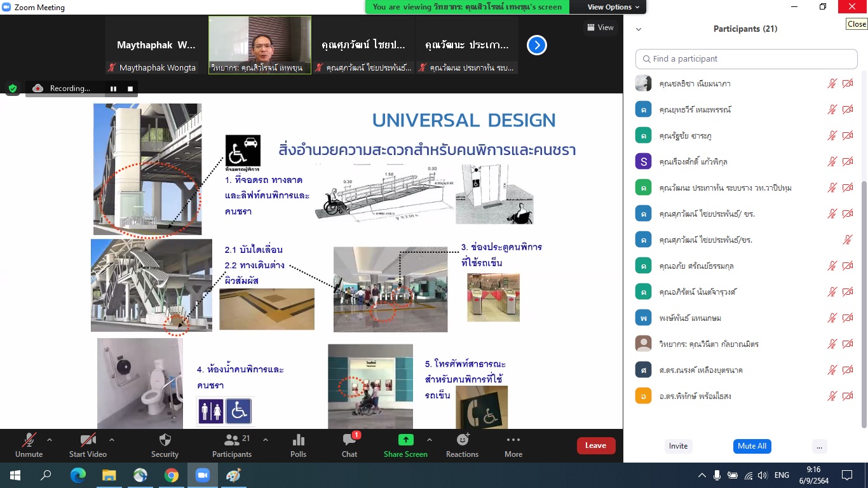
Task: Expand the audio options arrow beside Unmute
Action: pyautogui.click(x=50, y=440)
